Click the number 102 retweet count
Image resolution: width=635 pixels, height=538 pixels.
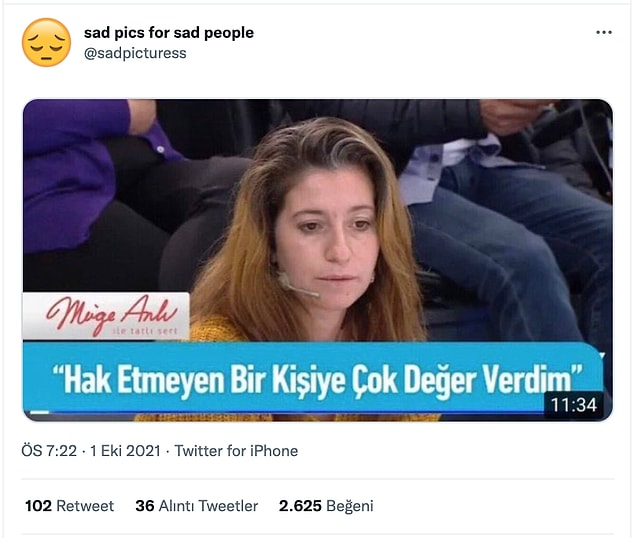coord(38,506)
